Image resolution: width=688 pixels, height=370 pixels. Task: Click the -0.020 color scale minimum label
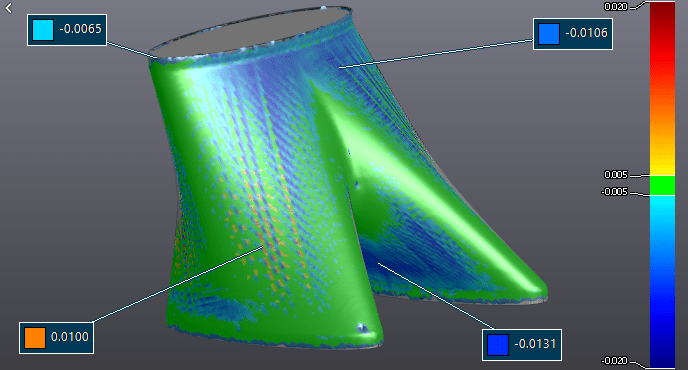614,361
